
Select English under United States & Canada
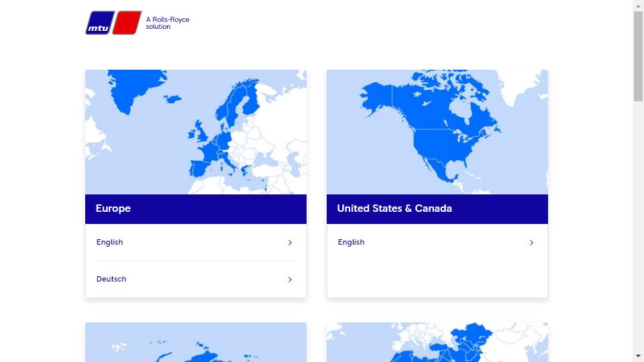tap(437, 242)
